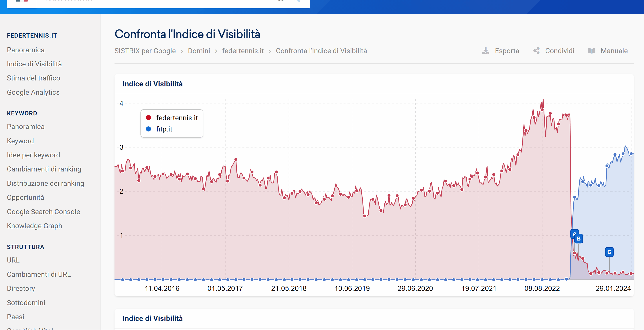Expand the Sottodomini sidebar item
The width and height of the screenshot is (644, 330).
coord(26,303)
